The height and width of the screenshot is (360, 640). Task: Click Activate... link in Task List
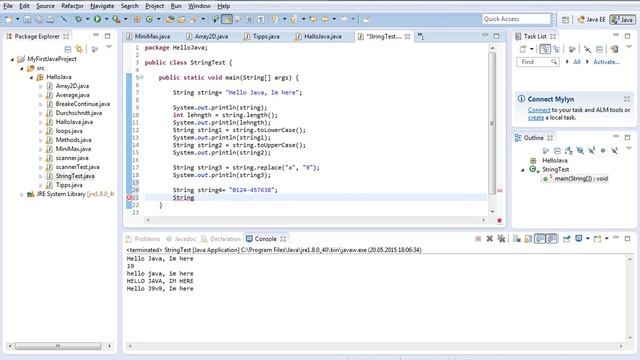tap(606, 62)
